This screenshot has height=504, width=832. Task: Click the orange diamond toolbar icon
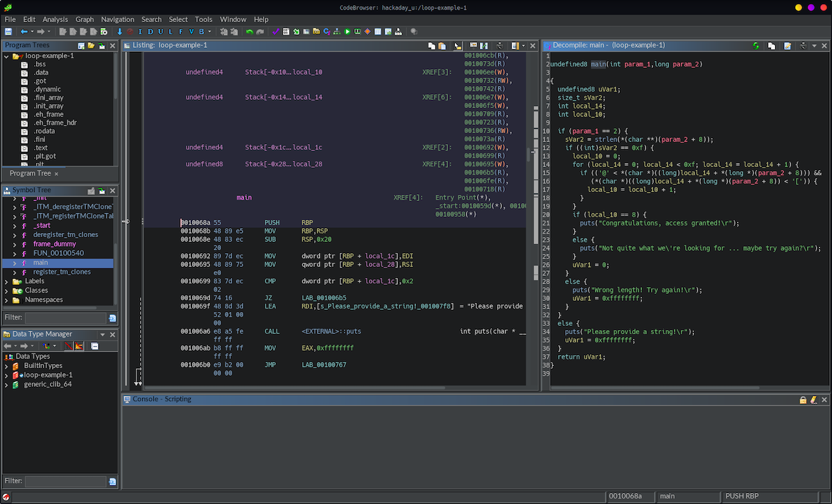point(367,32)
